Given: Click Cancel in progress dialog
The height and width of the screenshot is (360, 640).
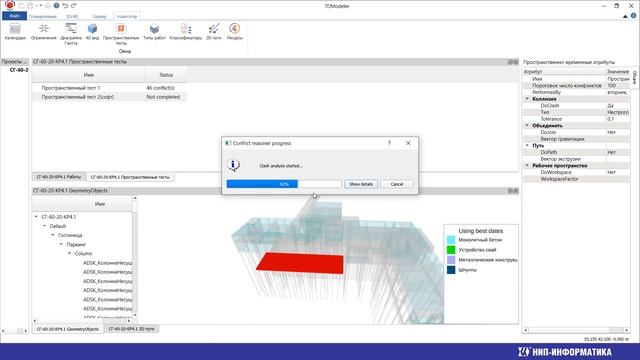Looking at the screenshot, I should [x=397, y=184].
